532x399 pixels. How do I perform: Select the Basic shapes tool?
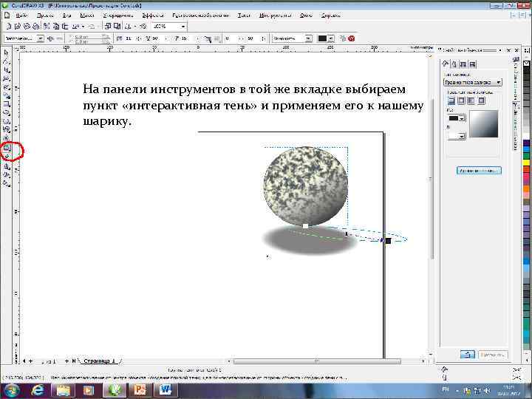[7, 130]
